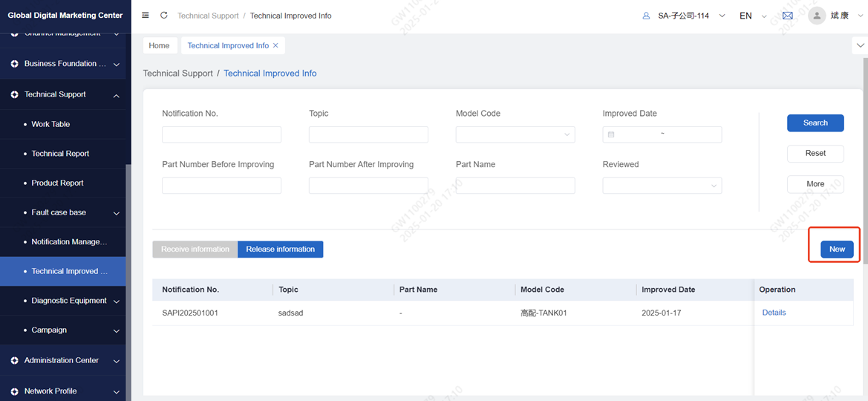Switch to Receive information toggle

click(x=195, y=250)
